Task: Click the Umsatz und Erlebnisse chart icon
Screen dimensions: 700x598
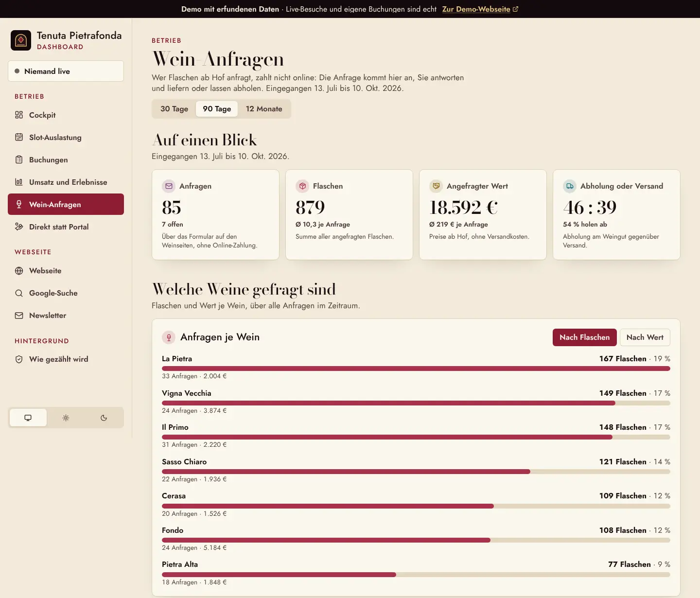Action: pyautogui.click(x=19, y=182)
